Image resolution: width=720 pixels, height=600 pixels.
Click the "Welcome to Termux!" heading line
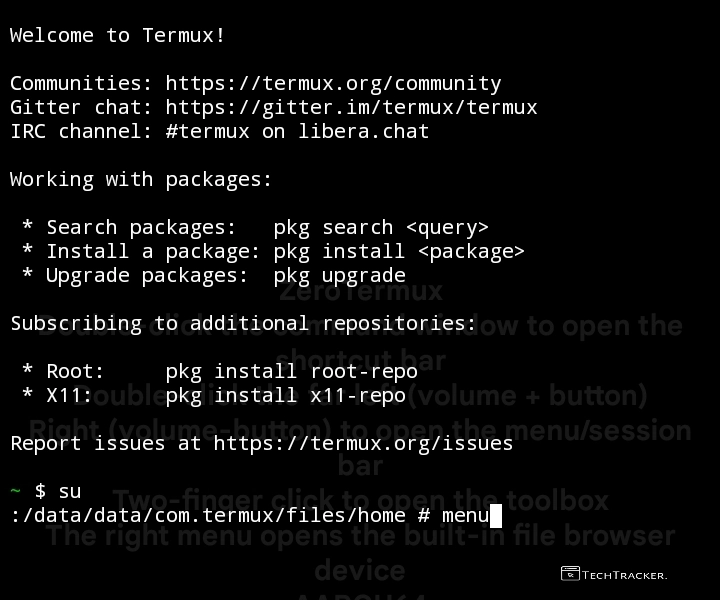click(x=118, y=35)
